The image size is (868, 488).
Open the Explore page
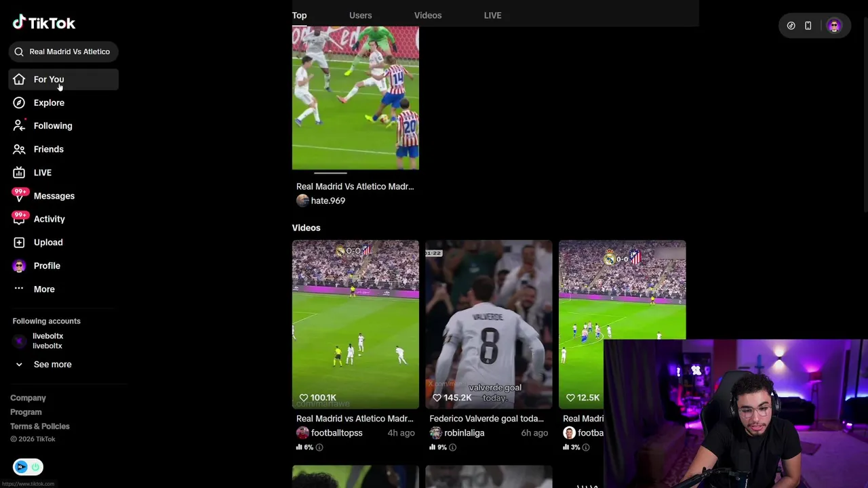[x=49, y=102]
